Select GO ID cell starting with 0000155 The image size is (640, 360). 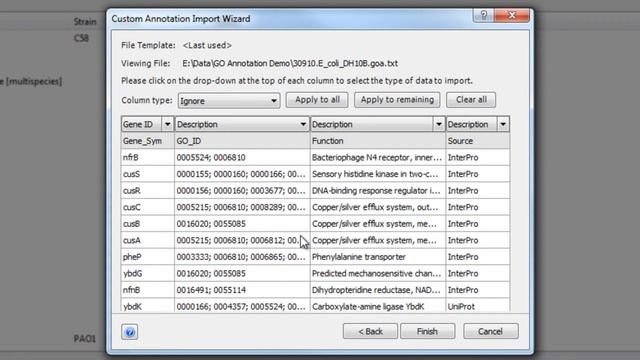pos(242,174)
